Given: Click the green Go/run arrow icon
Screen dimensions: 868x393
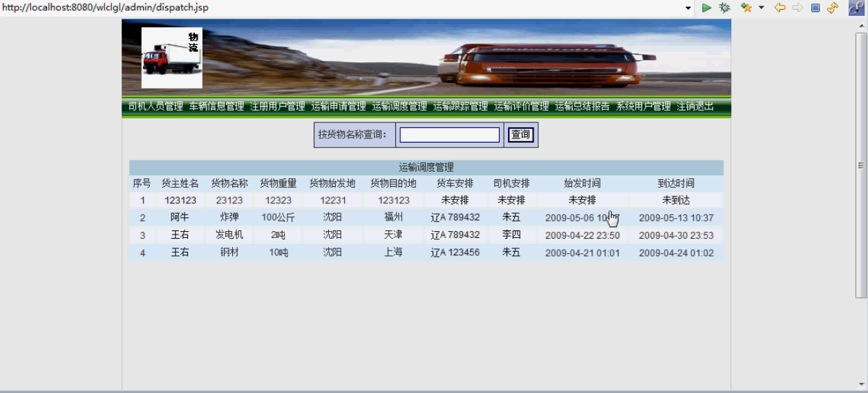Looking at the screenshot, I should [x=706, y=8].
